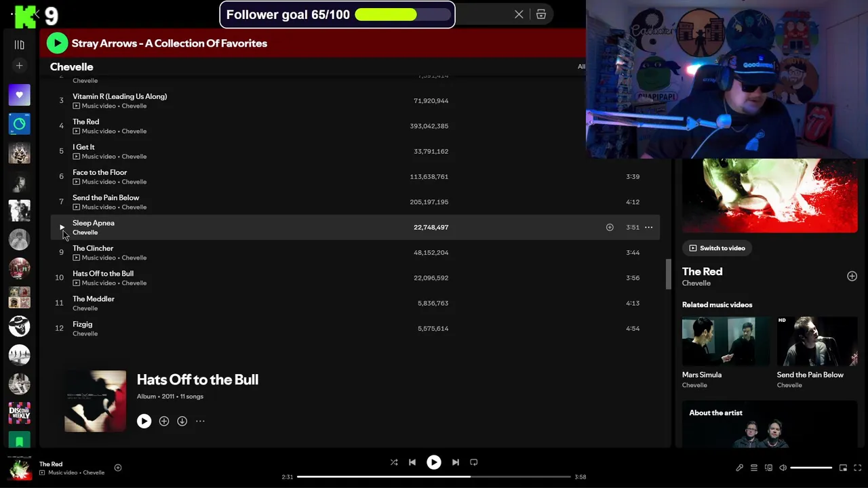Adjust the volume slider
This screenshot has width=868, height=488.
pos(811,468)
